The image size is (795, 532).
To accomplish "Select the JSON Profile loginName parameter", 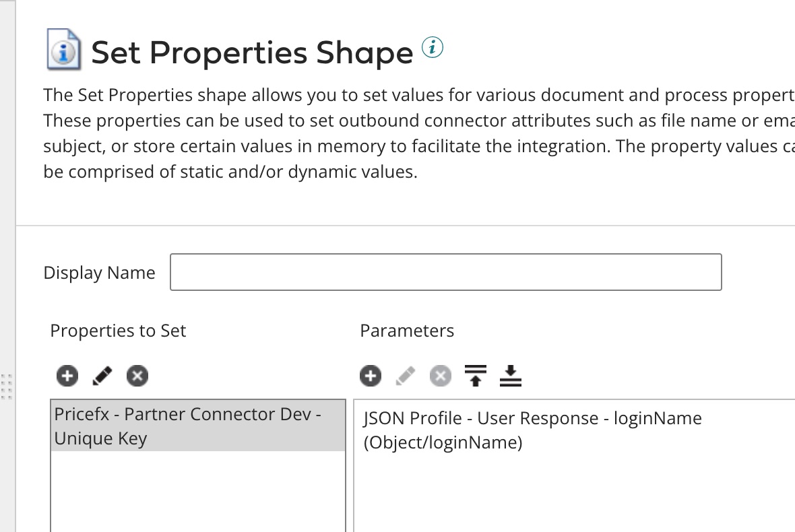I will [532, 430].
